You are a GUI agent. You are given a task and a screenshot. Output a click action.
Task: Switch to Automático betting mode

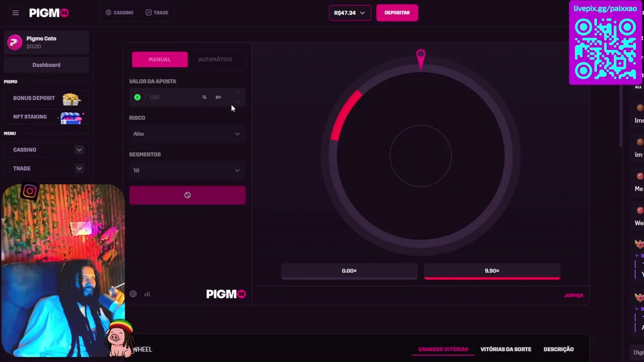pyautogui.click(x=215, y=59)
